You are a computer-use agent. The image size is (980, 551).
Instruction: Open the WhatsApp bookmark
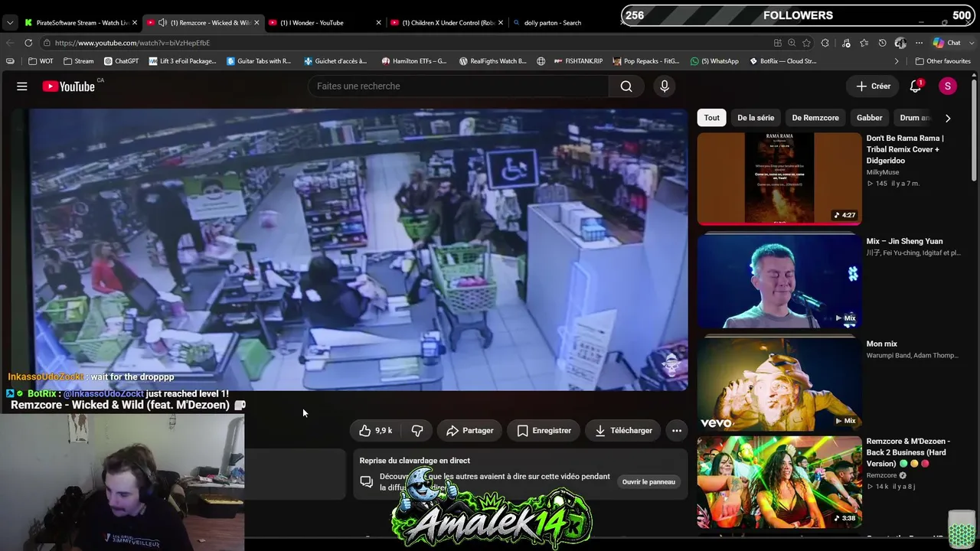[714, 61]
